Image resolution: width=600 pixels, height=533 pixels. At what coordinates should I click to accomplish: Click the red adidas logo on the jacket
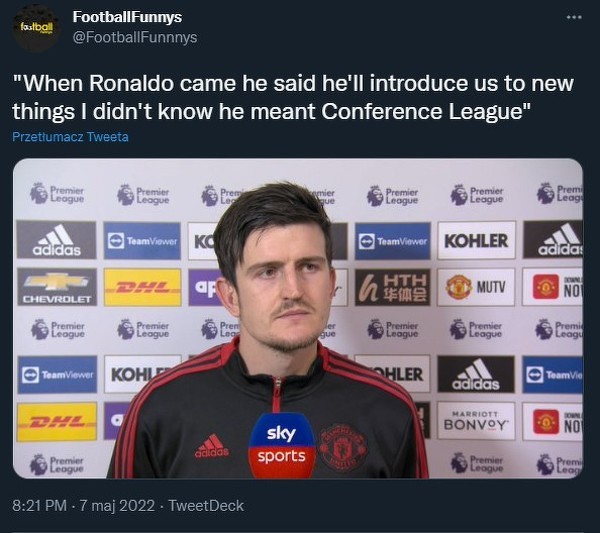(x=212, y=446)
